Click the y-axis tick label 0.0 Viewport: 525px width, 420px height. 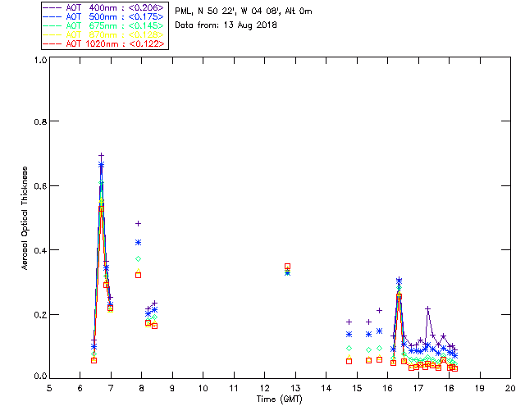tap(40, 376)
